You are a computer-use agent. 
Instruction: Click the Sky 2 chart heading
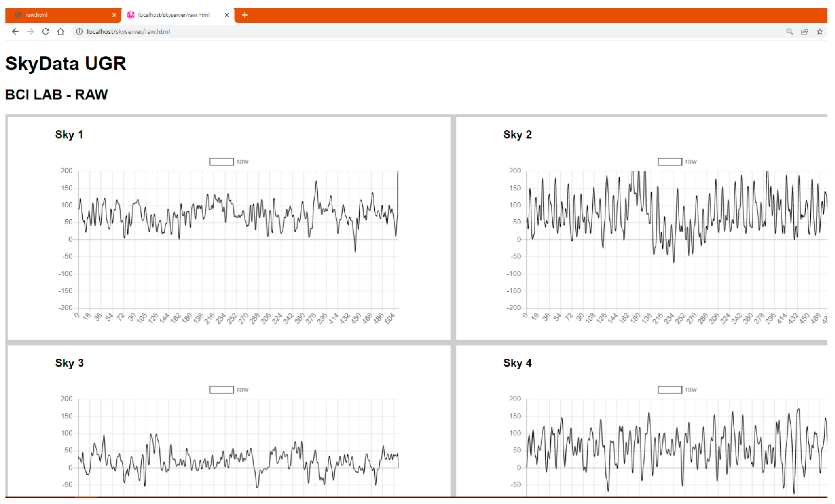(517, 134)
